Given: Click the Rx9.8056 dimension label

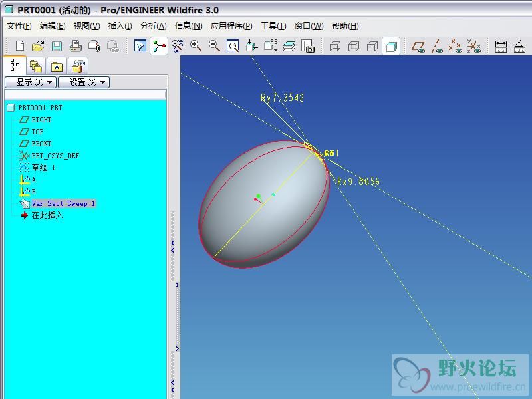Looking at the screenshot, I should (358, 182).
